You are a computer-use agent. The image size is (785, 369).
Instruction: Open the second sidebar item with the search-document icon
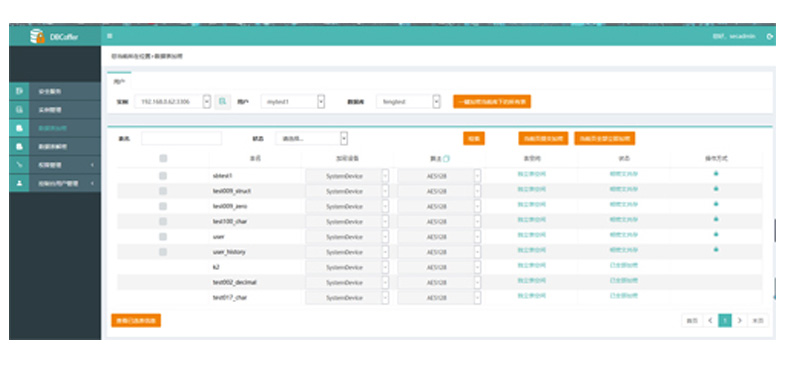coord(55,110)
